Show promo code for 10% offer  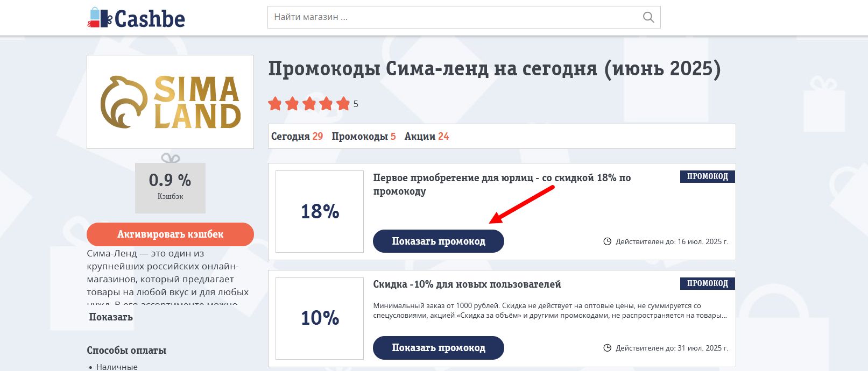click(x=439, y=348)
